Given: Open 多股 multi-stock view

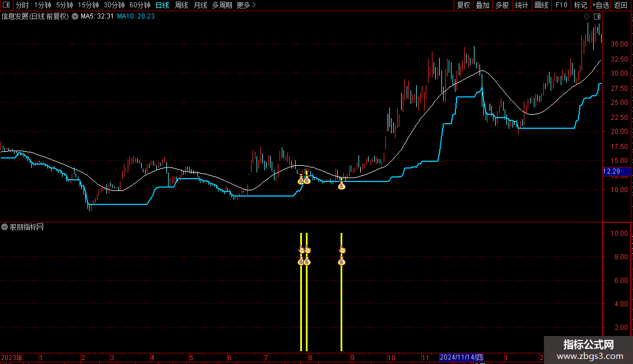Looking at the screenshot, I should 502,5.
